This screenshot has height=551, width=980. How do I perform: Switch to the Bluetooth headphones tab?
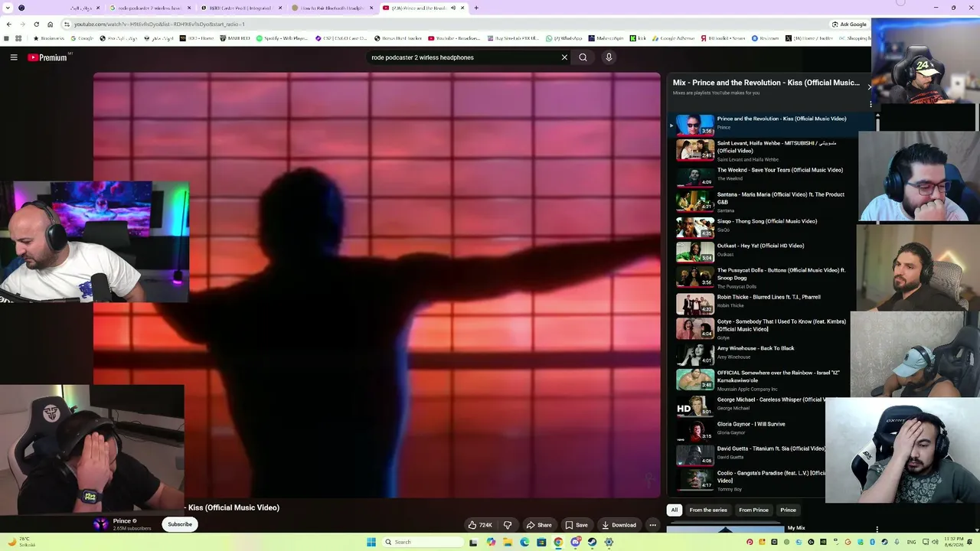pos(332,8)
